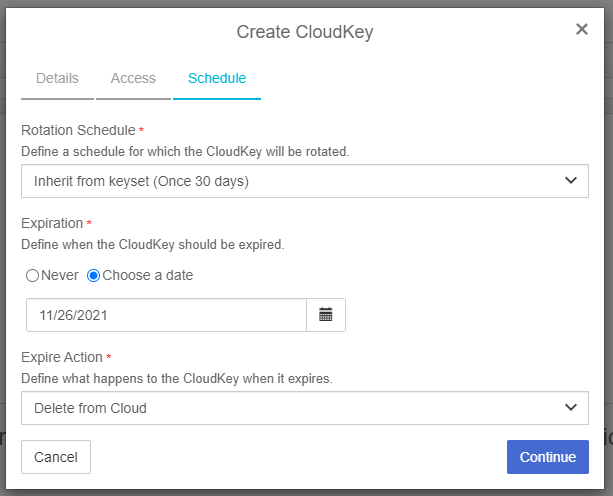
Task: Click the chevron arrow on Rotation Schedule
Action: 571,181
